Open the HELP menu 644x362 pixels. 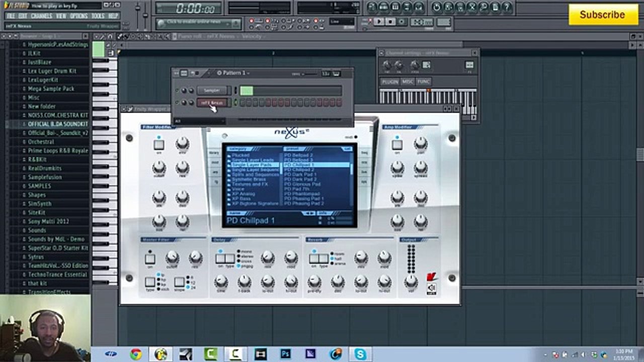tap(113, 16)
